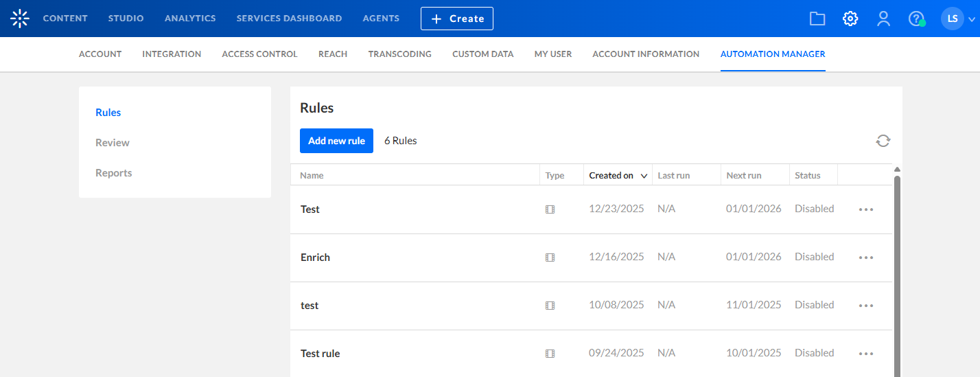Click Add new rule button
The image size is (980, 377).
tap(336, 141)
